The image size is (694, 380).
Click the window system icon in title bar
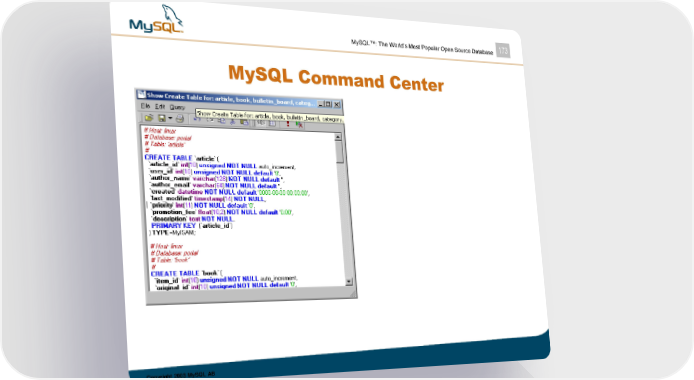pyautogui.click(x=142, y=94)
